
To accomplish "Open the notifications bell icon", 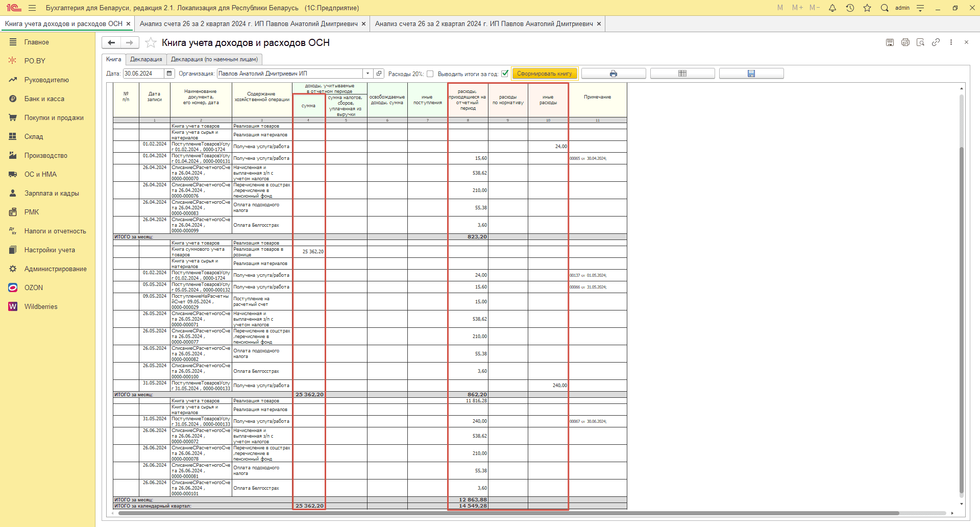I will pyautogui.click(x=832, y=8).
